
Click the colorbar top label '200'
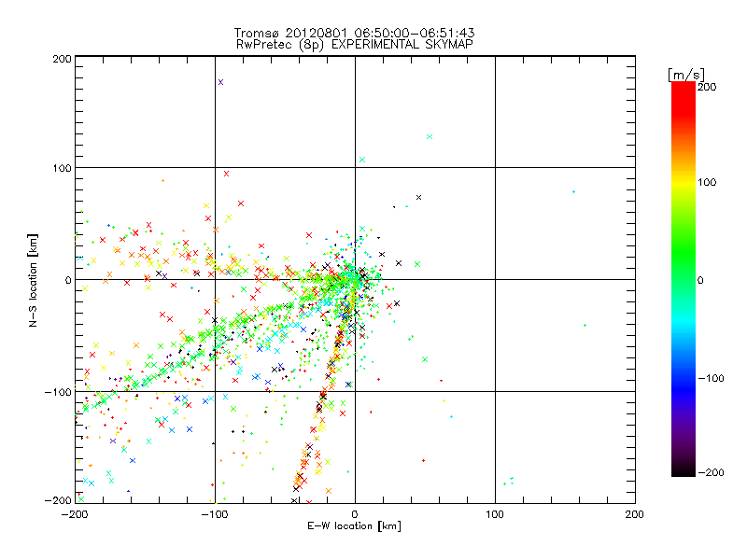coord(707,87)
